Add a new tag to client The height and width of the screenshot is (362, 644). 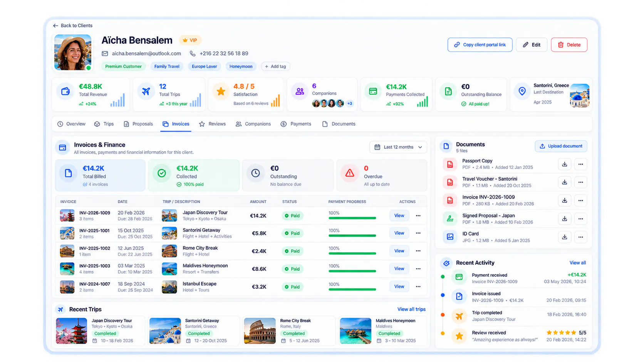[275, 67]
